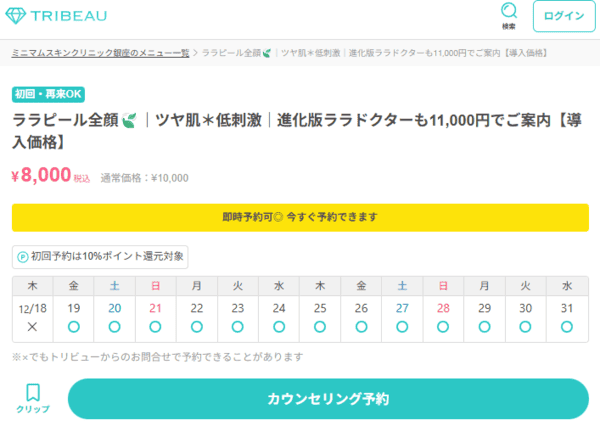
Task: Select the available circle for Saturday 20
Action: 115,327
